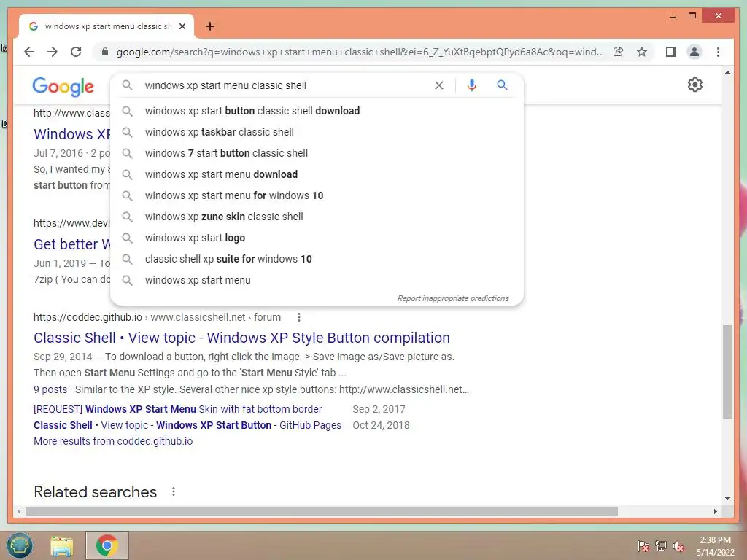
Task: Open the Chrome profile avatar
Action: [694, 52]
